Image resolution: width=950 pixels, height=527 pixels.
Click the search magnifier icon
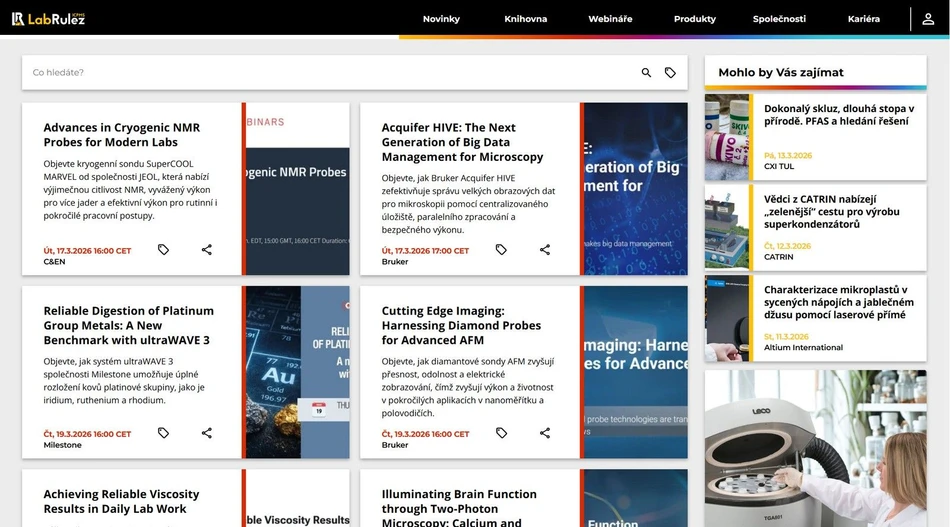pos(646,73)
